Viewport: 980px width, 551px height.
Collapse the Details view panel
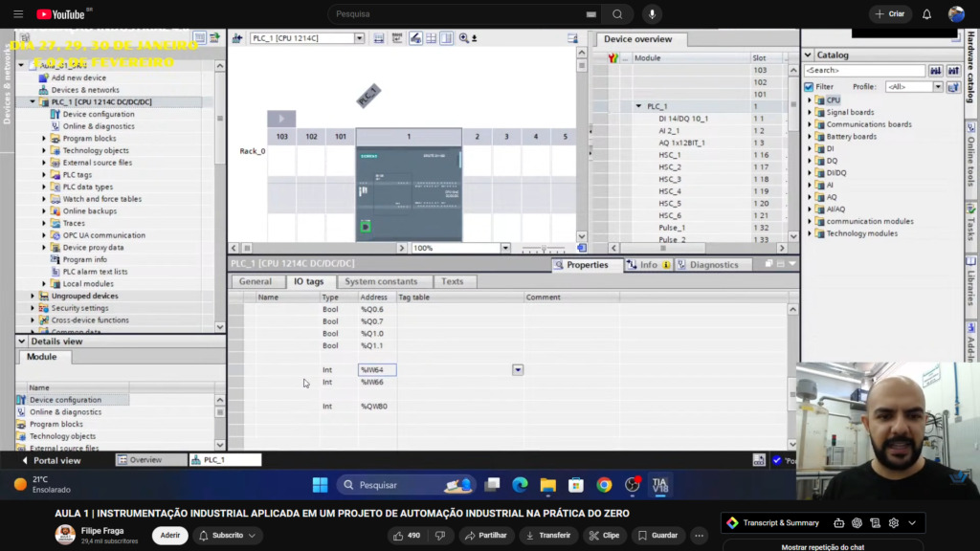(x=22, y=342)
